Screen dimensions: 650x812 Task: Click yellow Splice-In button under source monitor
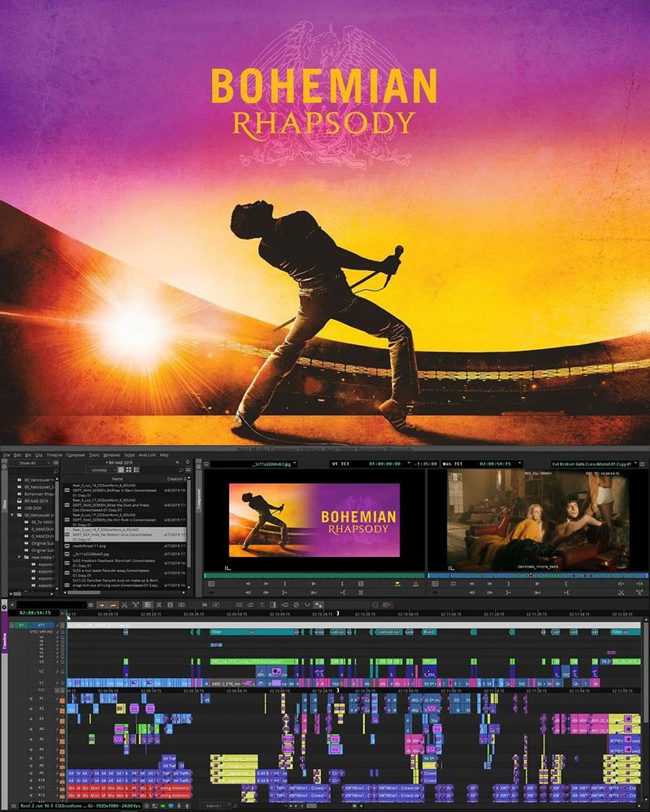pos(397,584)
